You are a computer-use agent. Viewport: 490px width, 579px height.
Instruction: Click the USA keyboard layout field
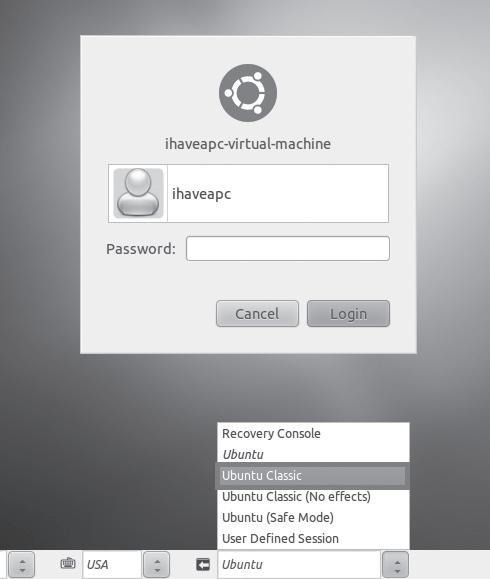(112, 565)
